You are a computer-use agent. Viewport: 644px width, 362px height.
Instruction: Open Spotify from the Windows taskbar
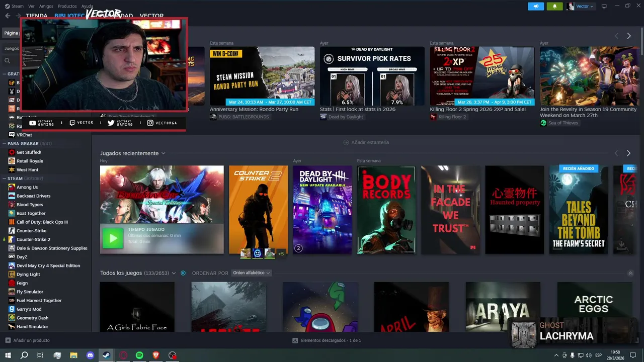tap(139, 355)
